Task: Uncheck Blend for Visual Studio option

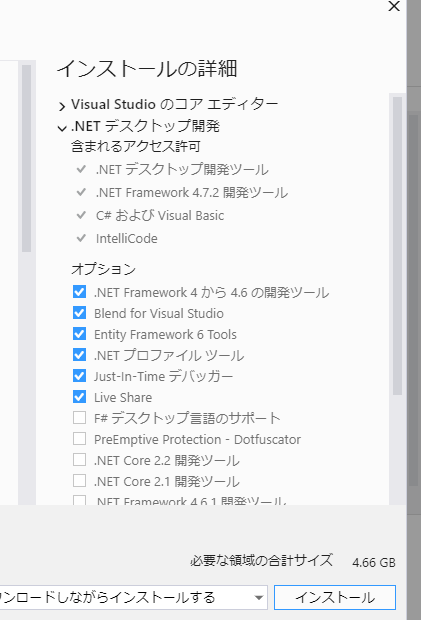Action: click(79, 313)
